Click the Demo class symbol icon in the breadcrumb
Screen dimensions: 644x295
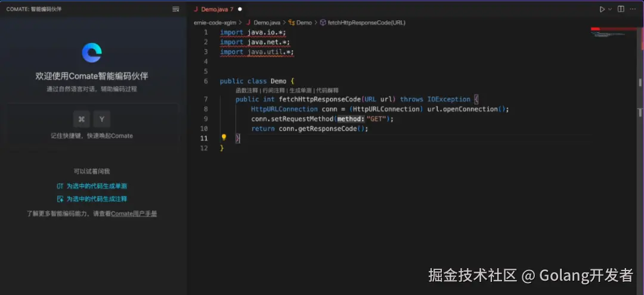(292, 23)
